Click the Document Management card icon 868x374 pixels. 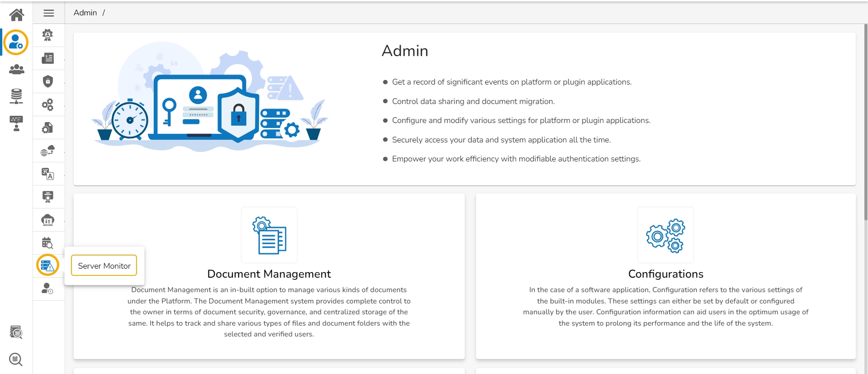[x=269, y=235]
